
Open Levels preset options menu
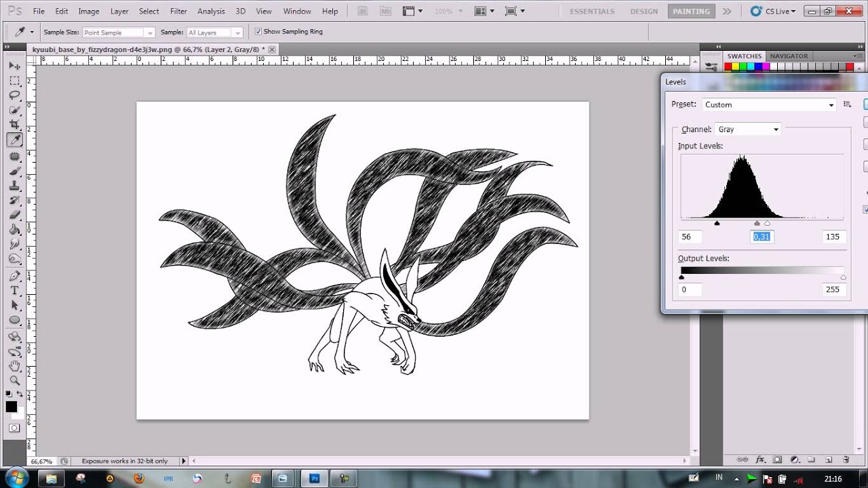pos(847,104)
